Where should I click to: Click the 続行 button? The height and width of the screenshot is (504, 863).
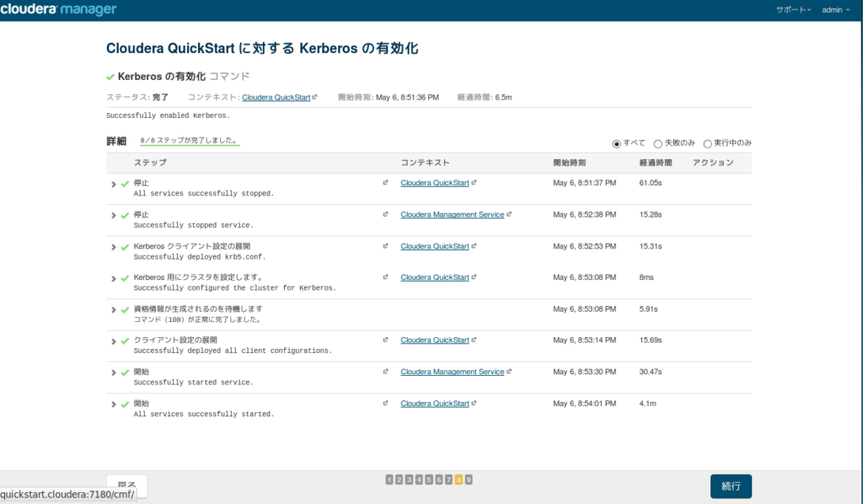pos(731,486)
